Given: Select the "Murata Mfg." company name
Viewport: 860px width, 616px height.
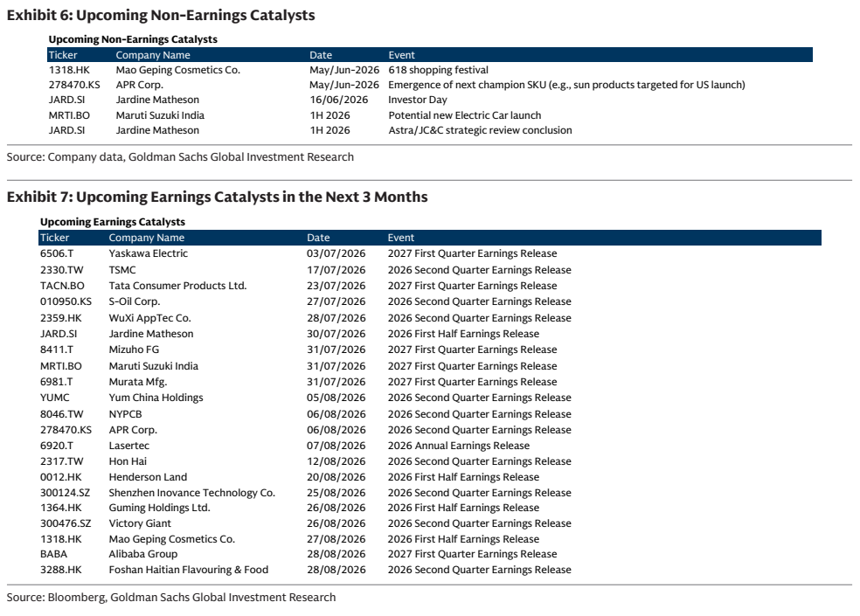Looking at the screenshot, I should coord(138,382).
